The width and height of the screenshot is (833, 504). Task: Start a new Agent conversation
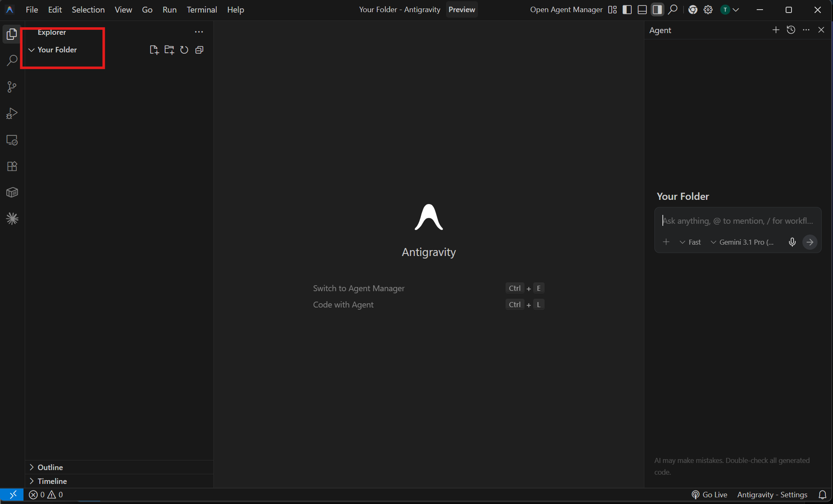click(x=776, y=30)
